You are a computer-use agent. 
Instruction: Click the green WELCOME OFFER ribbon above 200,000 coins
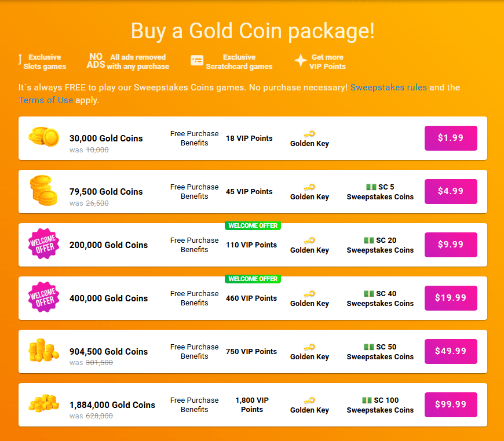pos(253,225)
